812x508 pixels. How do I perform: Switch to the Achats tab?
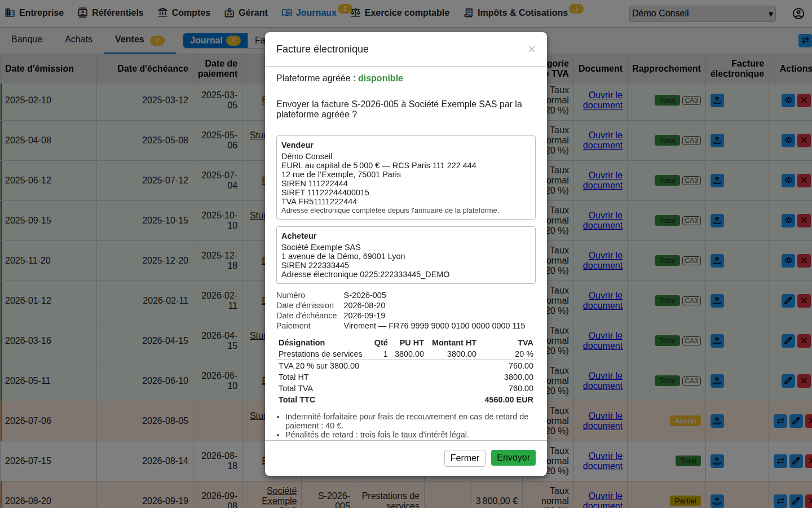point(78,40)
